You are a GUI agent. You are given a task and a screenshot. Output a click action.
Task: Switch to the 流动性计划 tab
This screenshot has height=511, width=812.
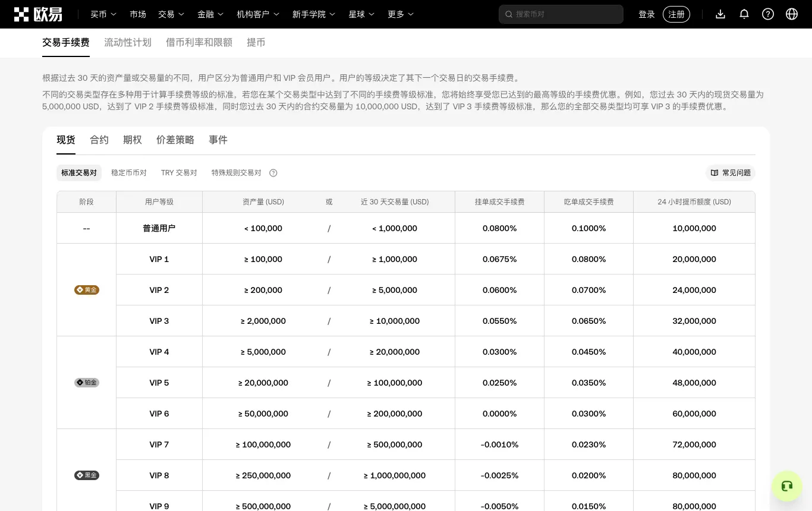click(x=128, y=43)
